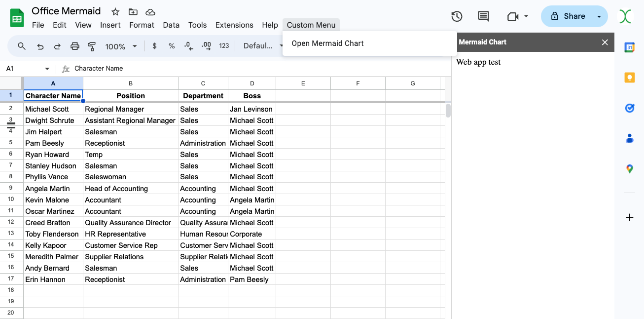Star the Office Mermaid document
Image resolution: width=644 pixels, height=319 pixels.
pos(115,11)
